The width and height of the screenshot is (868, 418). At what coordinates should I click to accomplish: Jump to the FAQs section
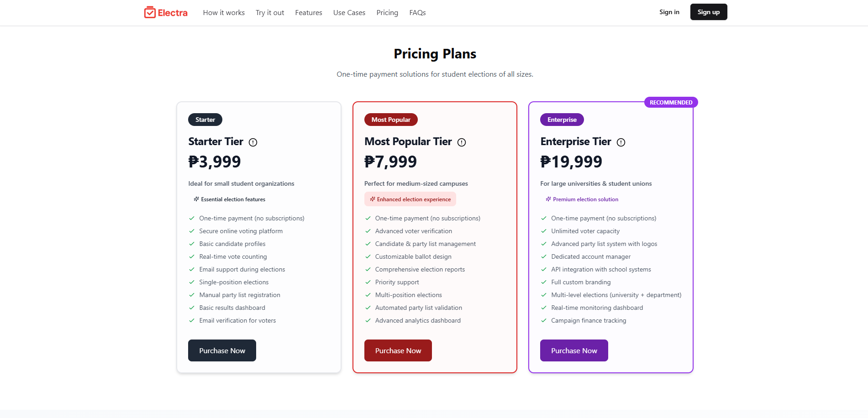click(x=417, y=13)
